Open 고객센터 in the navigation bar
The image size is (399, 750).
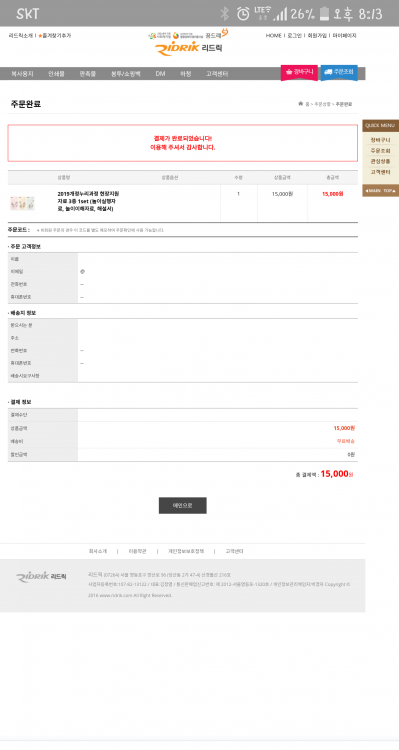pos(217,74)
